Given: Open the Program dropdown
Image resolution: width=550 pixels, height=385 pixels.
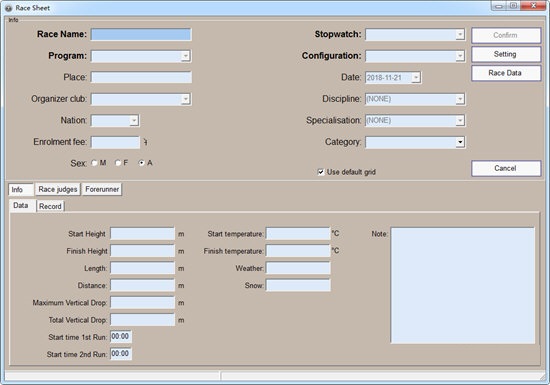Looking at the screenshot, I should [x=186, y=56].
